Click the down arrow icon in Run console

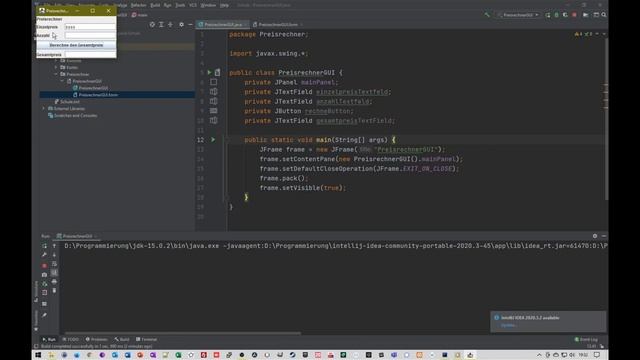point(54,255)
